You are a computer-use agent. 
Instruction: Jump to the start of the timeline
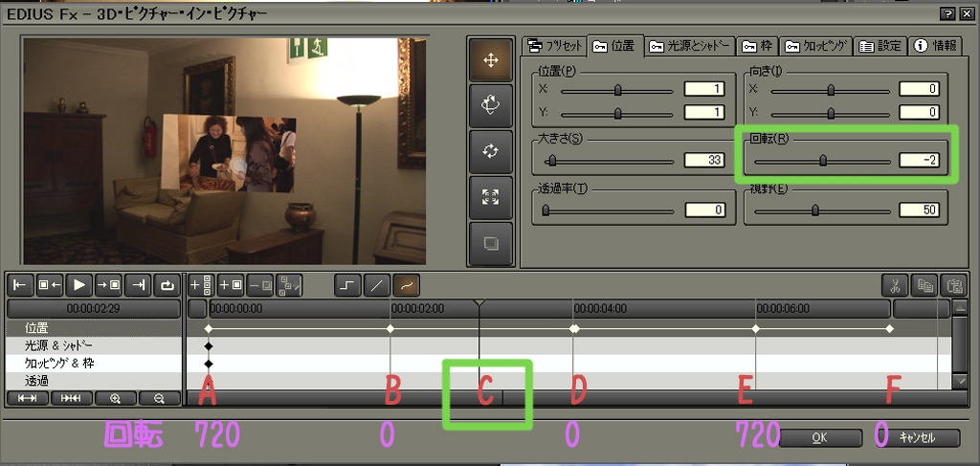click(x=19, y=285)
